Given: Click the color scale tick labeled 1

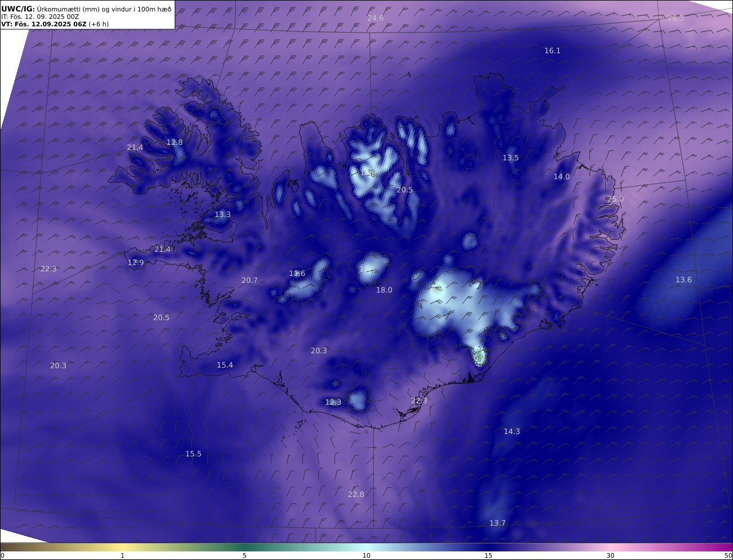Looking at the screenshot, I should point(123,555).
